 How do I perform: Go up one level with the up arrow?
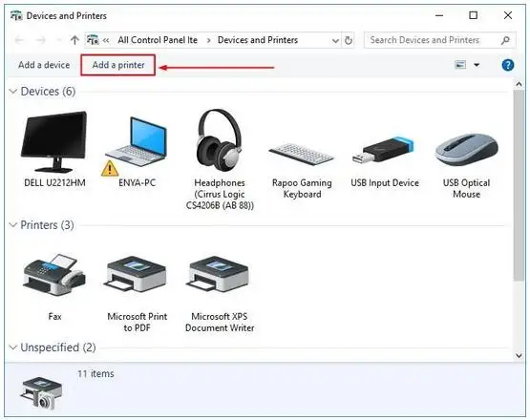pyautogui.click(x=74, y=40)
